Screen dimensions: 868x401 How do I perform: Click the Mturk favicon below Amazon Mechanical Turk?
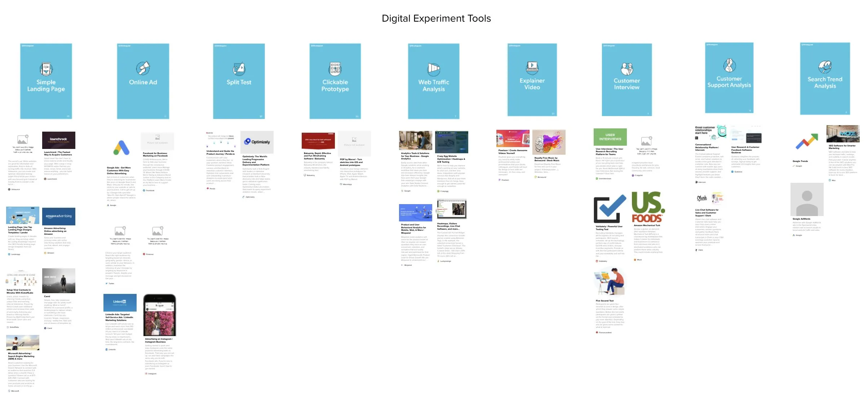coord(635,260)
